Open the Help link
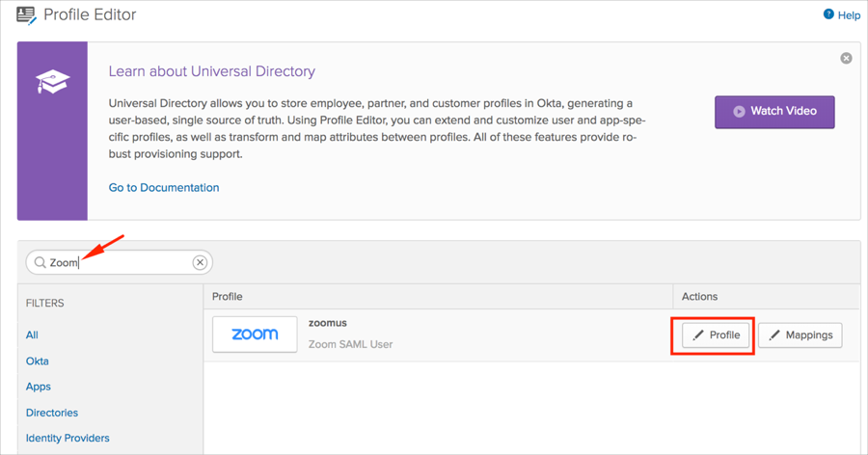868x455 pixels. pyautogui.click(x=841, y=15)
